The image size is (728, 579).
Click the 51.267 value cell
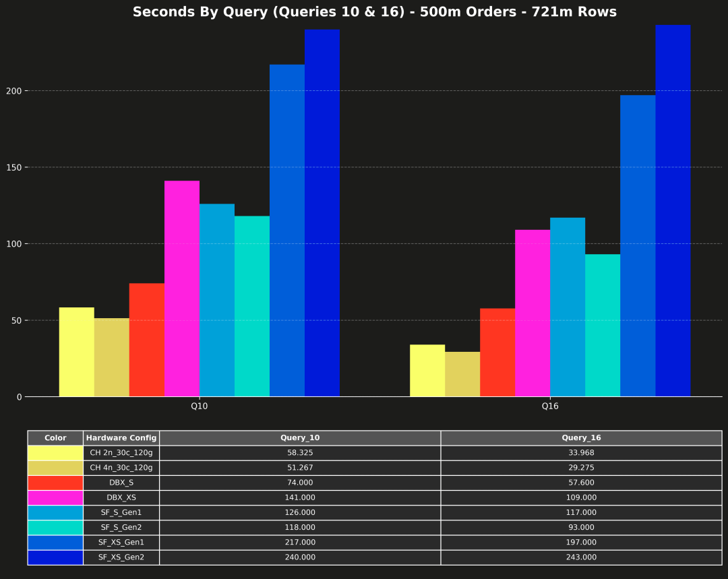300,468
